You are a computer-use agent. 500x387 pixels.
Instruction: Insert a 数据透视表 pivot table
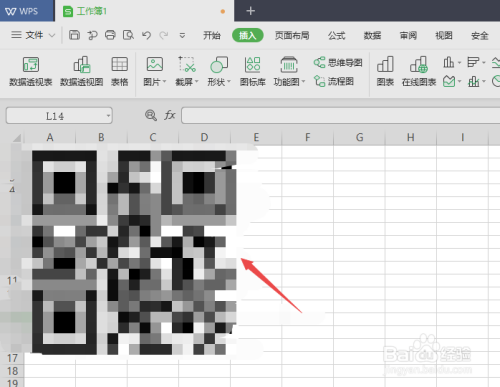click(31, 71)
